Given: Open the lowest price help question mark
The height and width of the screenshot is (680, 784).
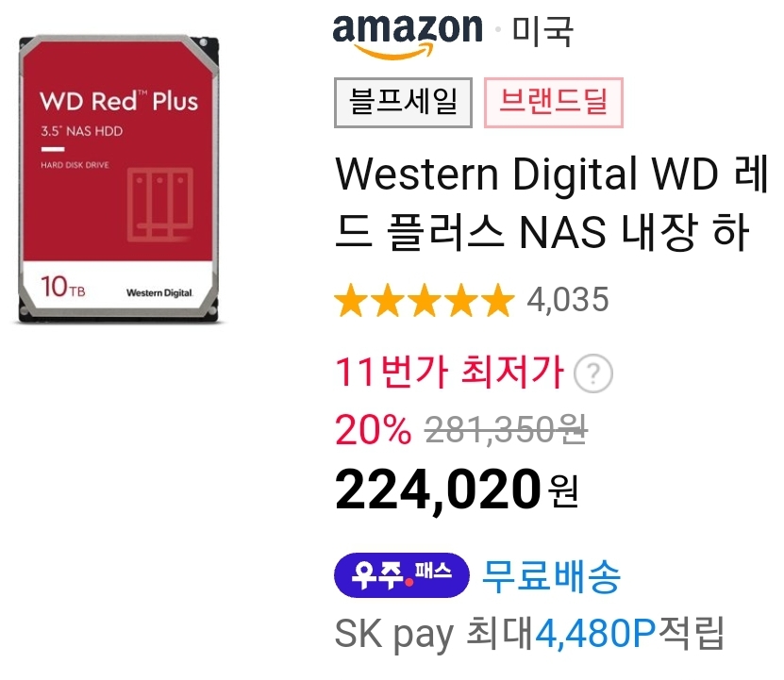Looking at the screenshot, I should 593,373.
